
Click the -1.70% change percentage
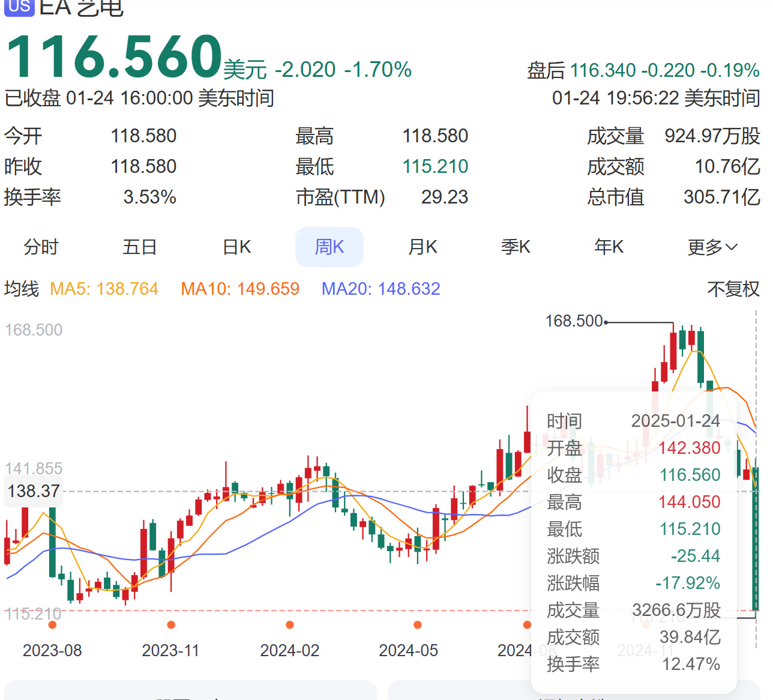pyautogui.click(x=378, y=70)
